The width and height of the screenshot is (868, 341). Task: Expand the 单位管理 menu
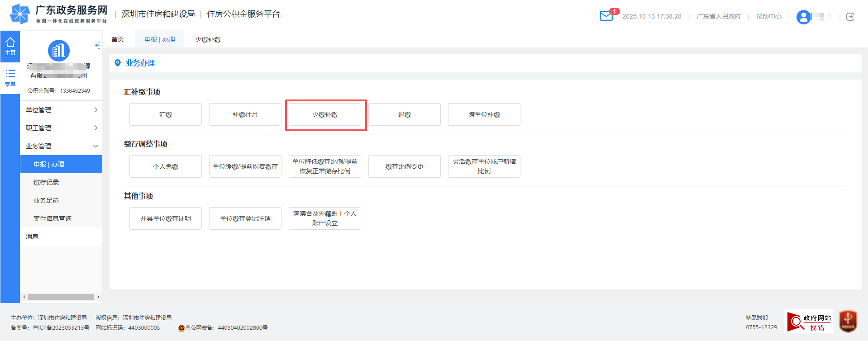pos(61,110)
